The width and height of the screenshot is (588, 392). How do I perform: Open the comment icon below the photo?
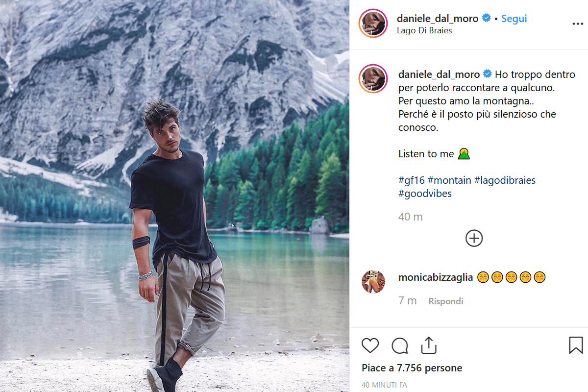pyautogui.click(x=399, y=345)
